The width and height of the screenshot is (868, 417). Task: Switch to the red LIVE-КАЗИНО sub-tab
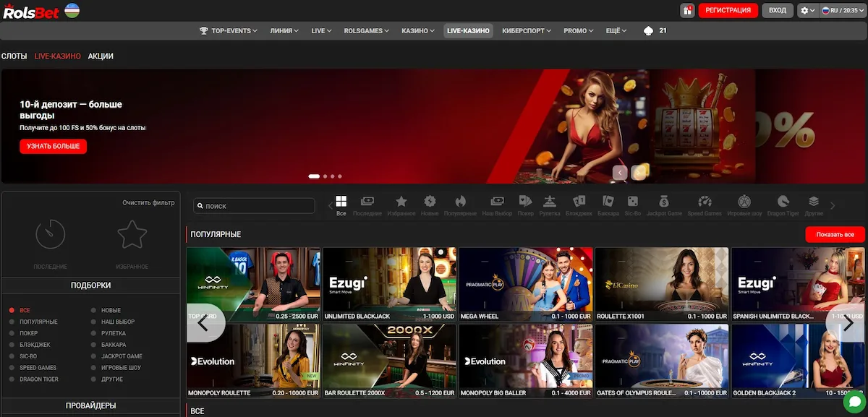pos(58,56)
